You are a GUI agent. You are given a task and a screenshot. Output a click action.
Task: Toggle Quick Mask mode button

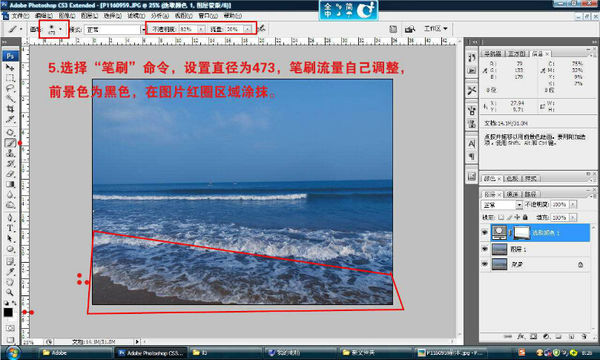[10, 328]
